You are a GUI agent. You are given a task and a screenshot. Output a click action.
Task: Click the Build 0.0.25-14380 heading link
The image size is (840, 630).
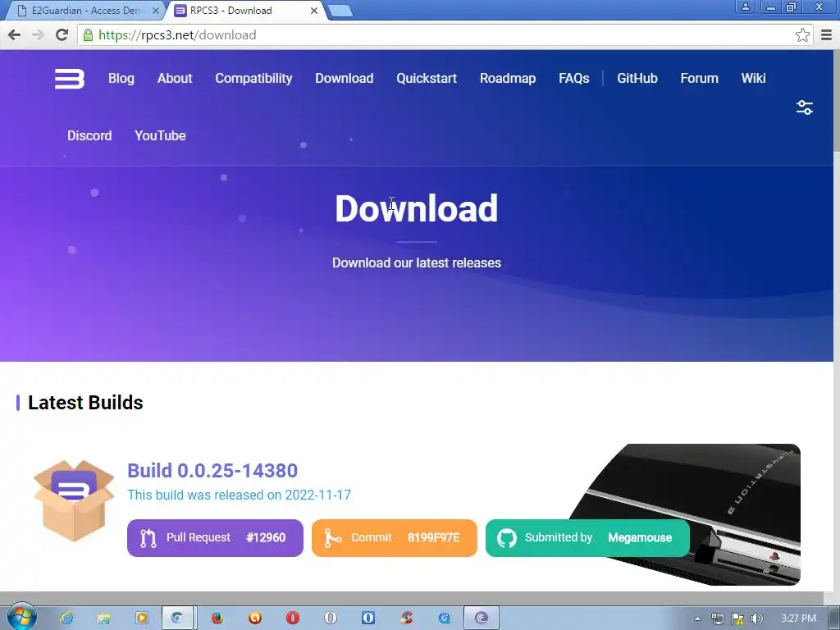(x=212, y=470)
